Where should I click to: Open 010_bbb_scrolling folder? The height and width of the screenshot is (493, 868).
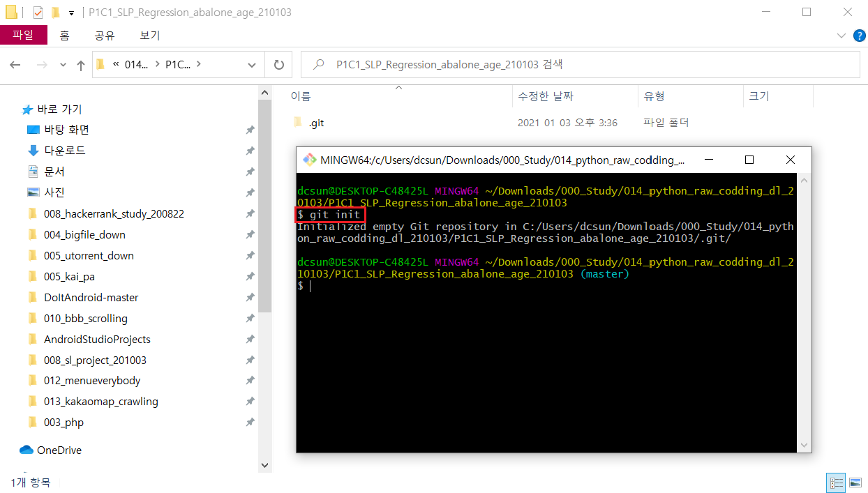click(77, 318)
